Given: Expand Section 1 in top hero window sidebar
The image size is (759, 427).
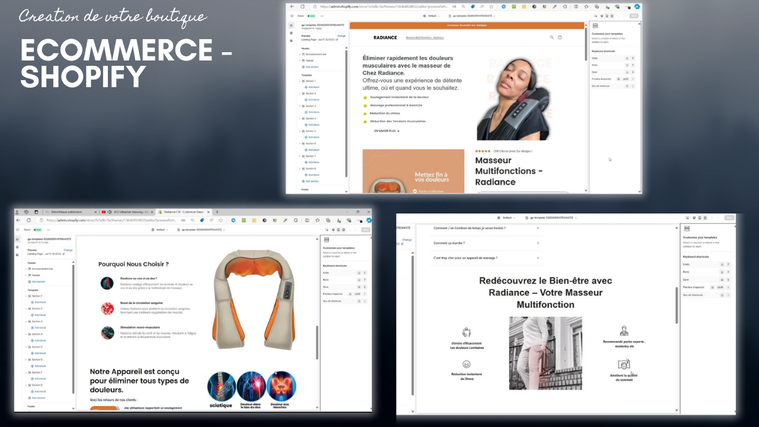Looking at the screenshot, I should click(300, 81).
